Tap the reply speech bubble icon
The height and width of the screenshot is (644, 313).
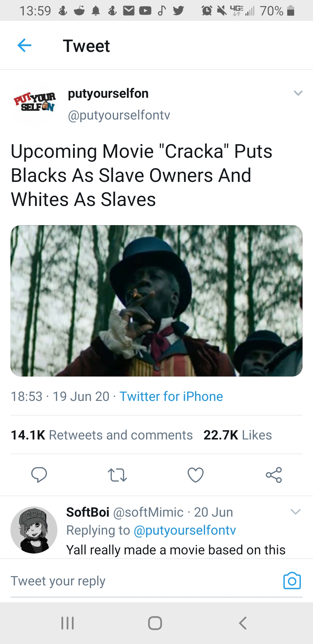(x=39, y=475)
